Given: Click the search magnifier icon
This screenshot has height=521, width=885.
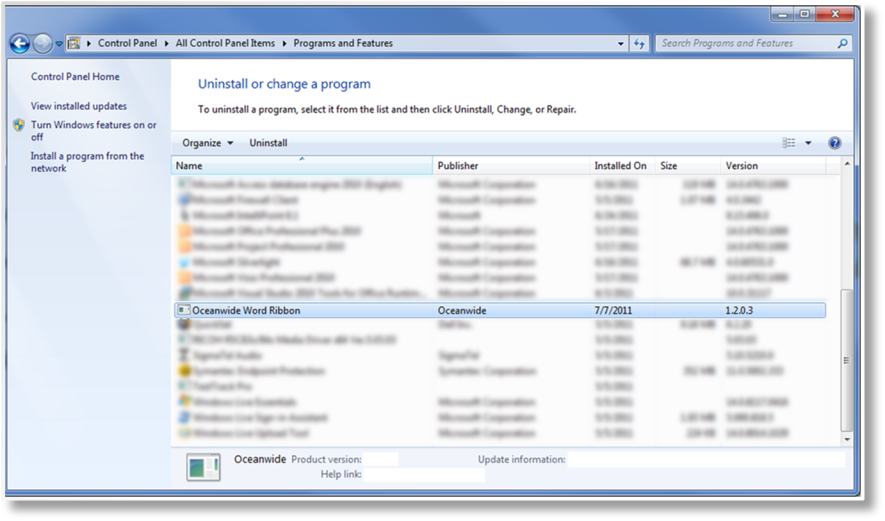Looking at the screenshot, I should [842, 44].
